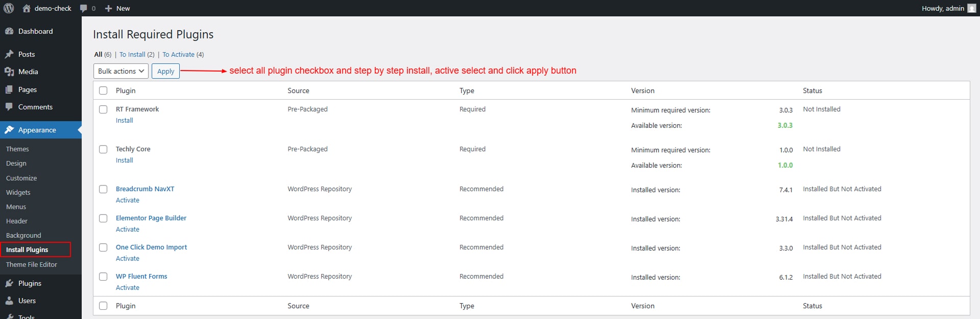The image size is (980, 319).
Task: Filter list by To Install
Action: tap(132, 54)
